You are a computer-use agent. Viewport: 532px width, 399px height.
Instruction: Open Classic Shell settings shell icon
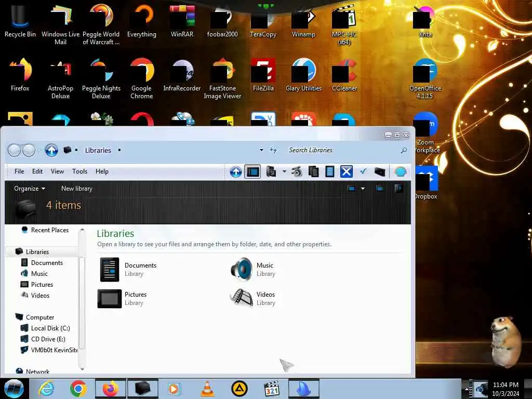(401, 171)
